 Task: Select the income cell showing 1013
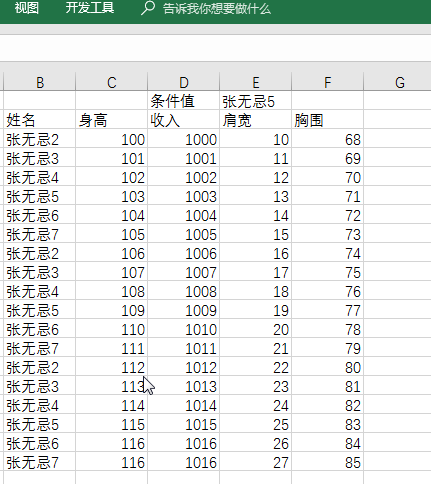[x=184, y=386]
